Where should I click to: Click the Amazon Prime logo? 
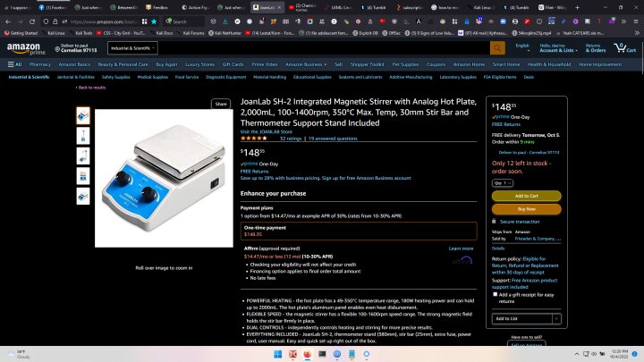pyautogui.click(x=26, y=48)
